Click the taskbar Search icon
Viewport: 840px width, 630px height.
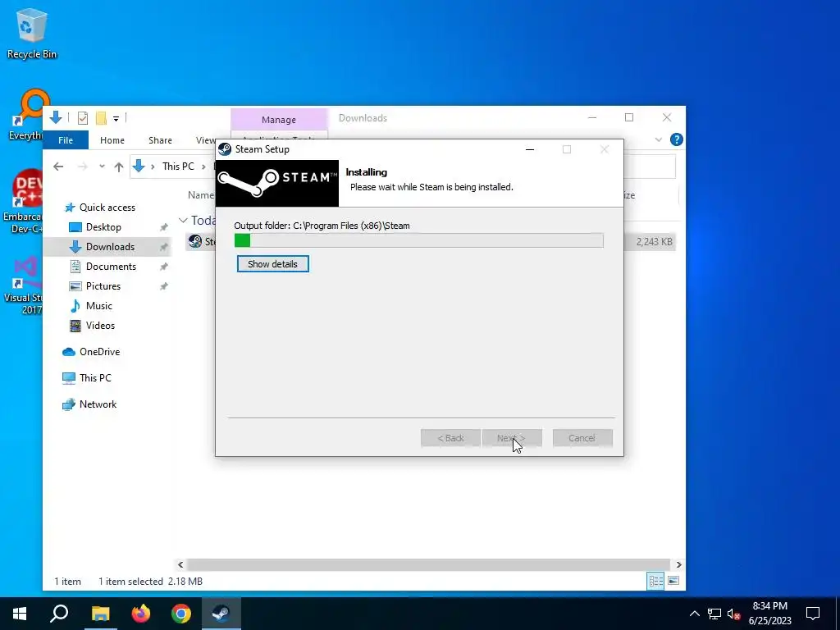click(59, 614)
